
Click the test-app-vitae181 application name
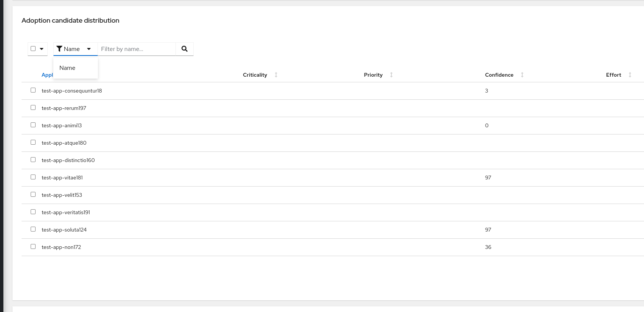[62, 178]
